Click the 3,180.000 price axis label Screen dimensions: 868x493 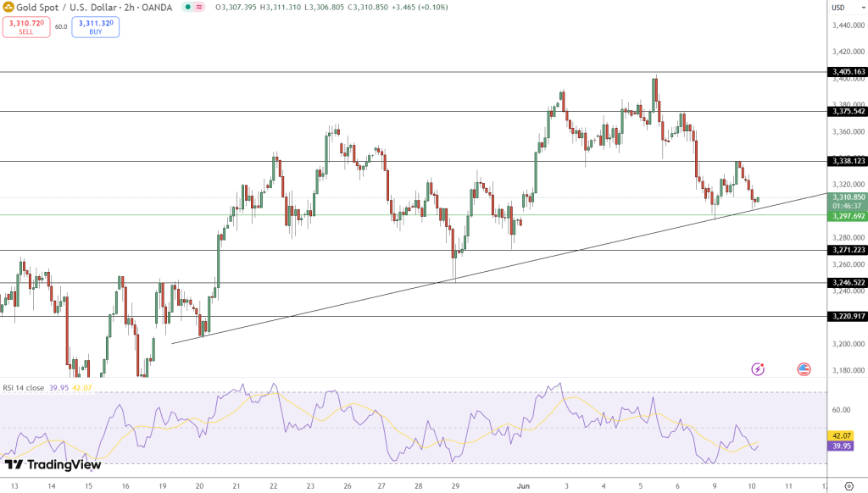(848, 370)
